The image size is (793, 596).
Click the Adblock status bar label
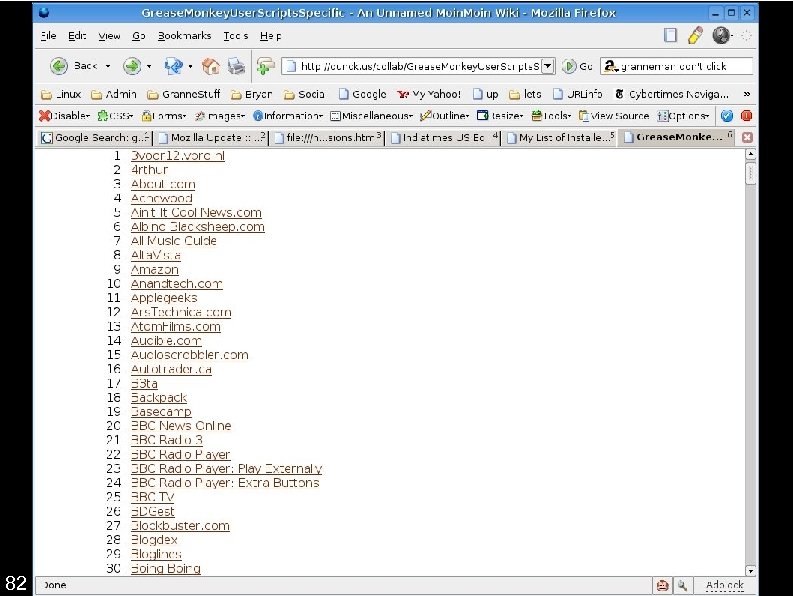pos(725,585)
